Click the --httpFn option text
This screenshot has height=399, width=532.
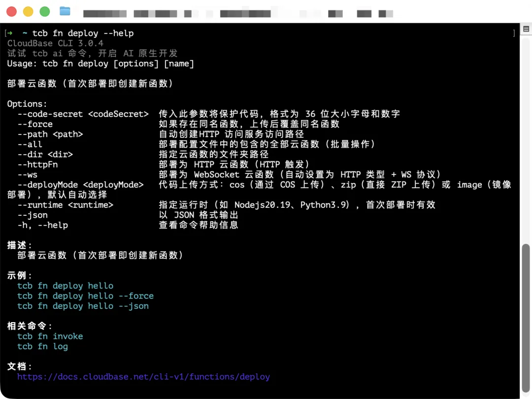(37, 165)
